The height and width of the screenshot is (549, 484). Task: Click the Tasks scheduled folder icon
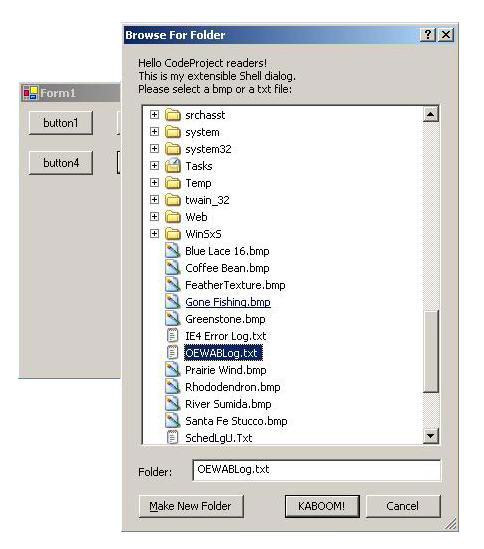[173, 166]
